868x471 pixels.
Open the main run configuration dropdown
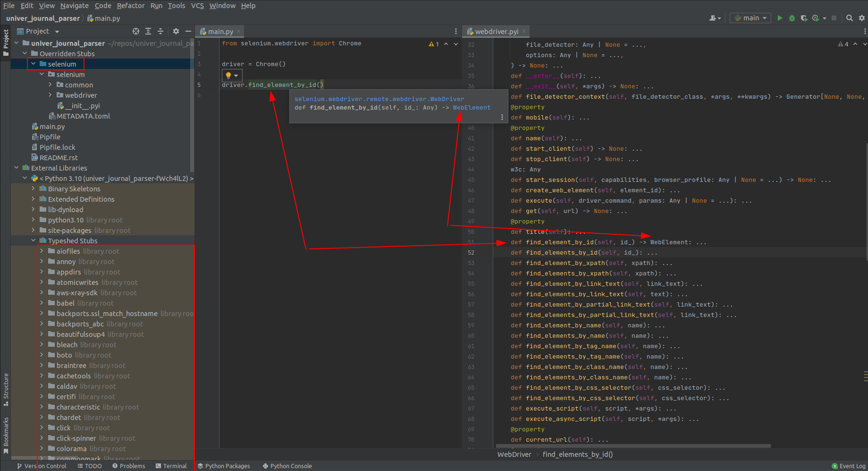(750, 18)
